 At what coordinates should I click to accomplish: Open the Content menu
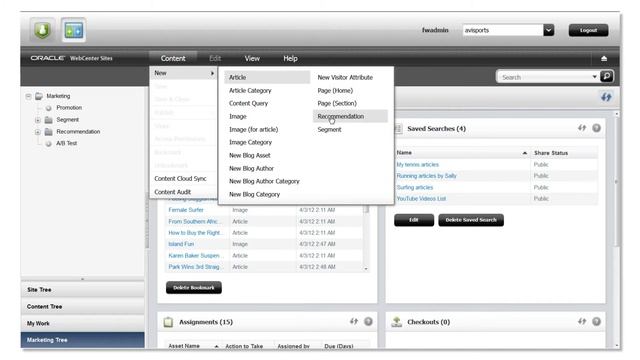pyautogui.click(x=173, y=58)
